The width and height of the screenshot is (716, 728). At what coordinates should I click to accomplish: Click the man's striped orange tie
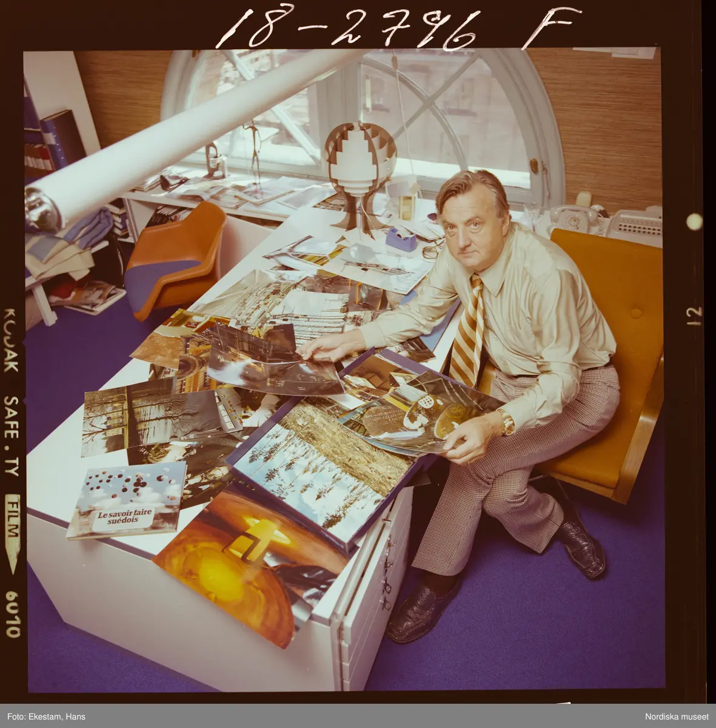click(467, 331)
